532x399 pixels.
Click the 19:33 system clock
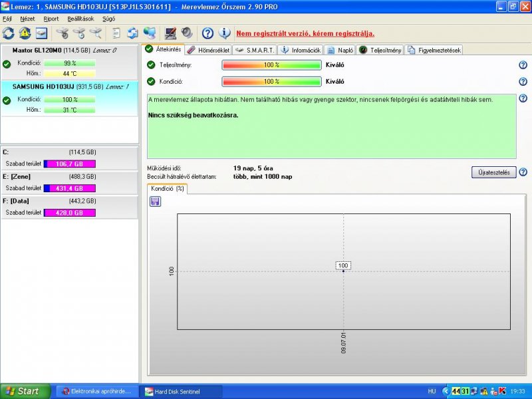pyautogui.click(x=517, y=391)
